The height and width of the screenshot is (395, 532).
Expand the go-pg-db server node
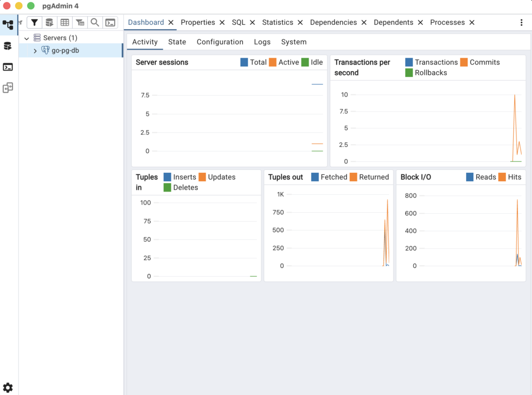[35, 51]
